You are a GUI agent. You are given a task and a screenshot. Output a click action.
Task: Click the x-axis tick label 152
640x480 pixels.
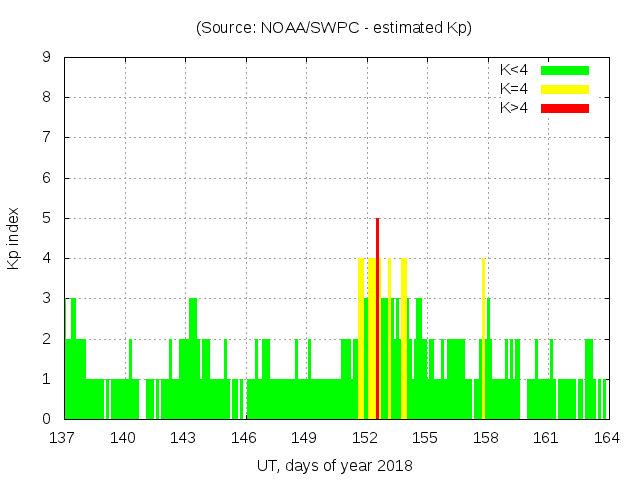[x=365, y=437]
